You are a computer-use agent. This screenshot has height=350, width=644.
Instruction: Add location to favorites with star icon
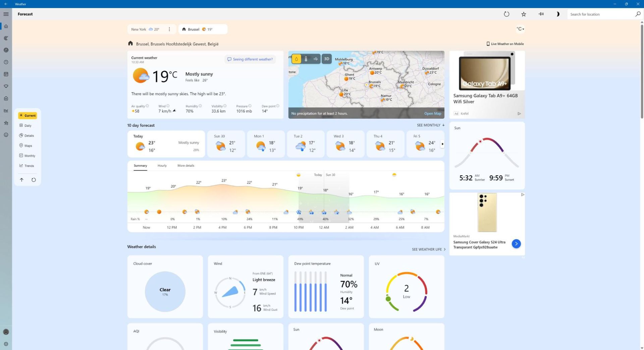click(524, 14)
